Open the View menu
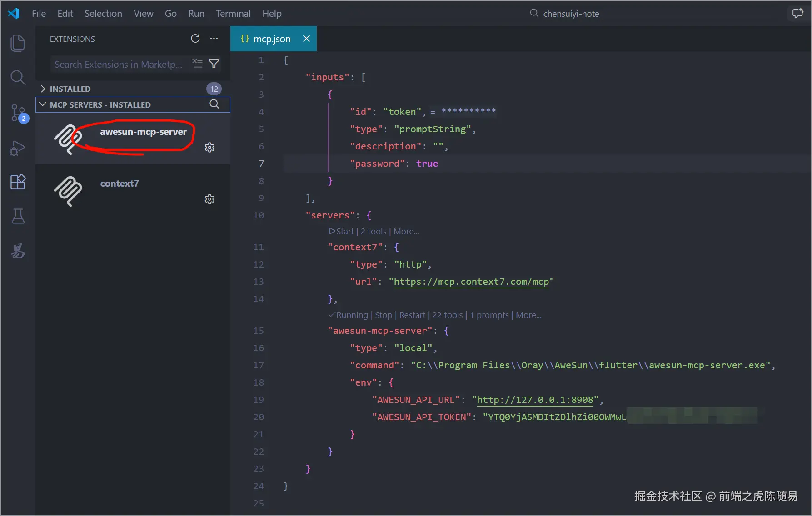Viewport: 812px width, 516px height. pos(143,14)
